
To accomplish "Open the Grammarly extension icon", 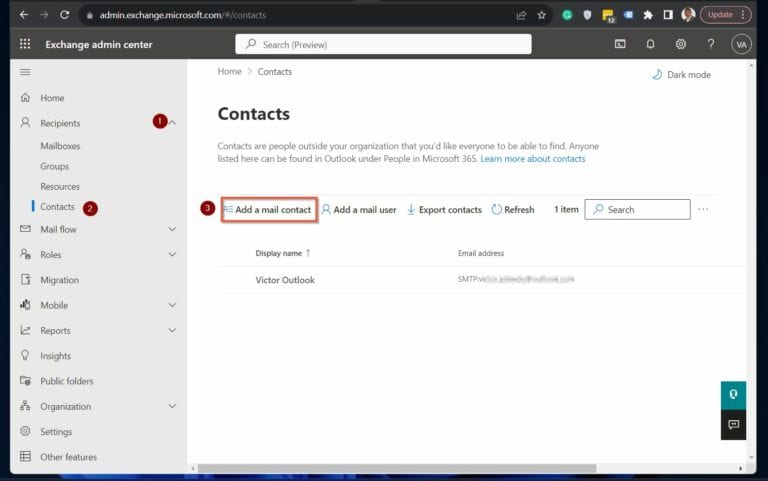I will (x=567, y=15).
